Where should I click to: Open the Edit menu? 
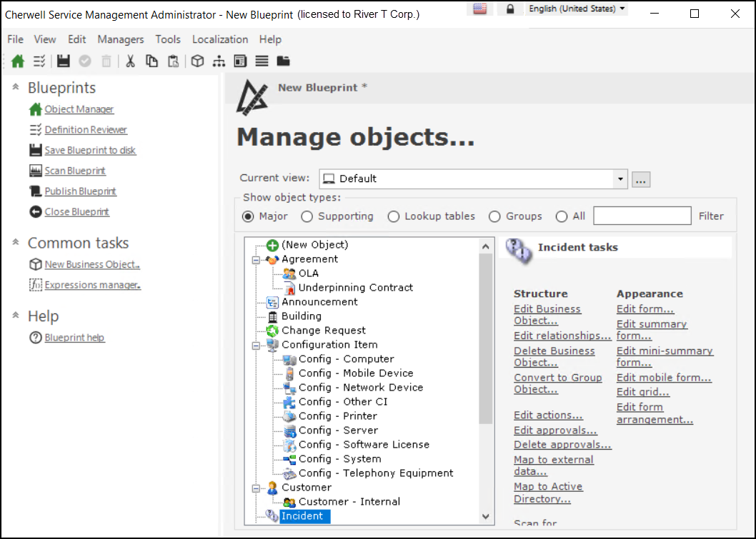(76, 39)
